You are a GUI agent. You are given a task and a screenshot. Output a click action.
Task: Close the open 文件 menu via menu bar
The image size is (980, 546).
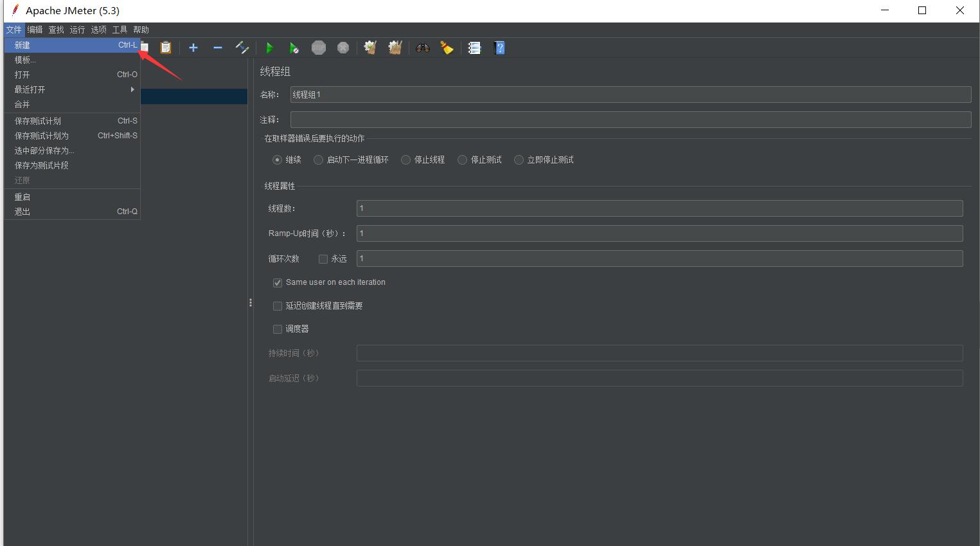click(x=14, y=30)
